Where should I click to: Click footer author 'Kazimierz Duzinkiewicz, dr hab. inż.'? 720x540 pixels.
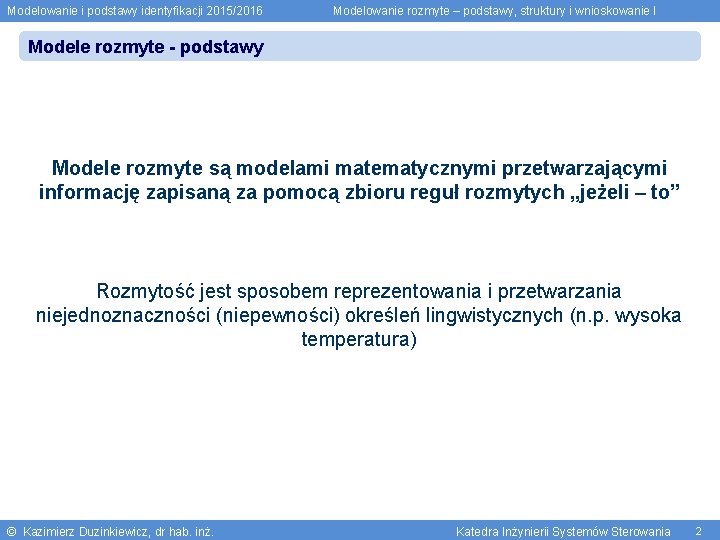pyautogui.click(x=118, y=532)
